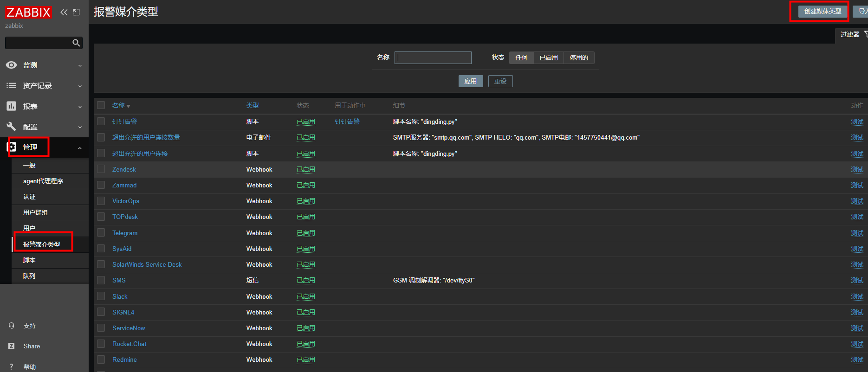The image size is (868, 372).
Task: Click the 应用 filter button
Action: click(471, 81)
